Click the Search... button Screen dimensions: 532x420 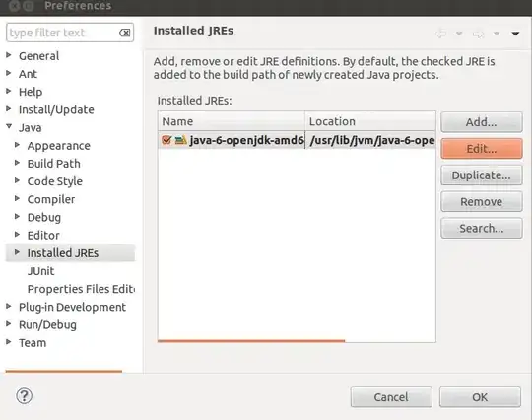(482, 228)
